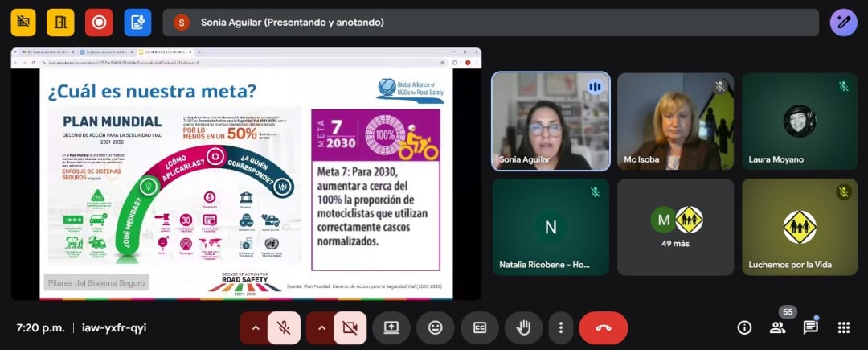Open the activities grid panel
The height and width of the screenshot is (350, 868).
[843, 327]
